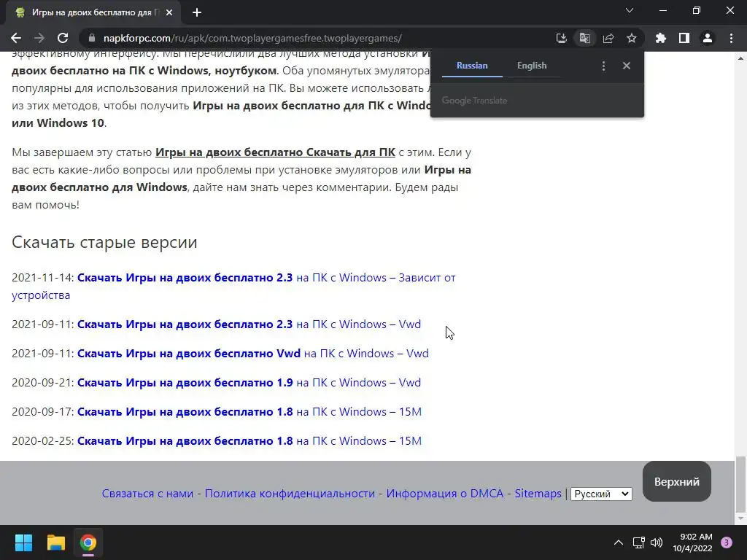Open version 1.9 download link
The width and height of the screenshot is (747, 560).
[x=249, y=382]
